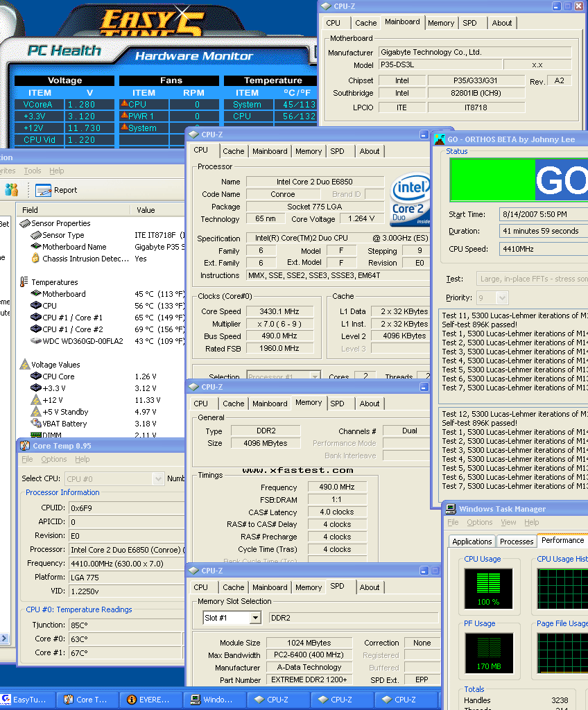The width and height of the screenshot is (588, 710).
Task: Click the Report toolbar icon in Everest
Action: (43, 190)
